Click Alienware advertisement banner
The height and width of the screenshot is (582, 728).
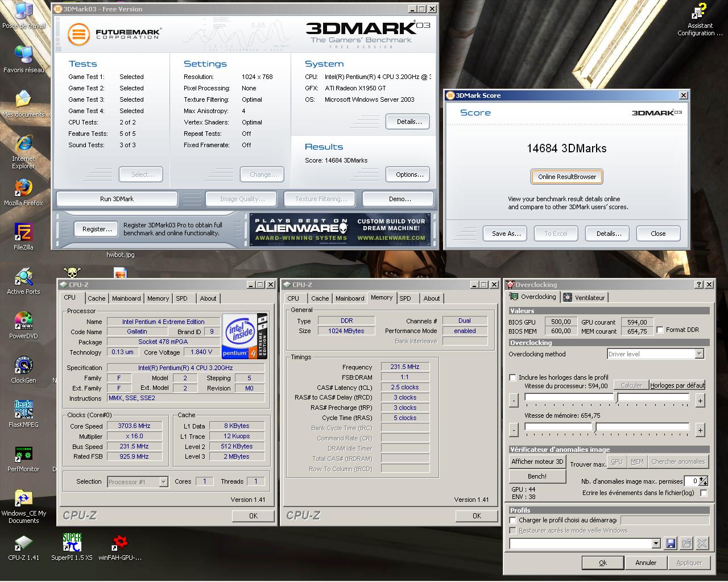(341, 230)
